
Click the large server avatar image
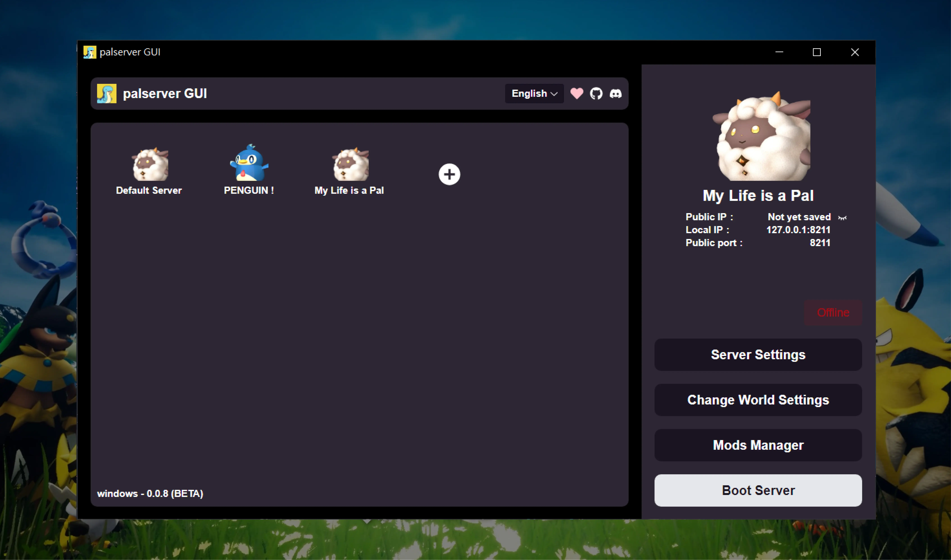point(761,136)
